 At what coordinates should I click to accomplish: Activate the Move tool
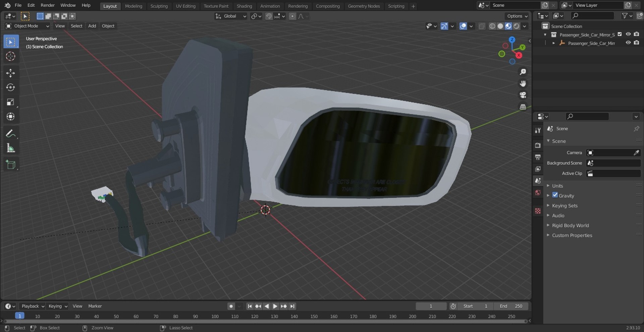pyautogui.click(x=10, y=73)
